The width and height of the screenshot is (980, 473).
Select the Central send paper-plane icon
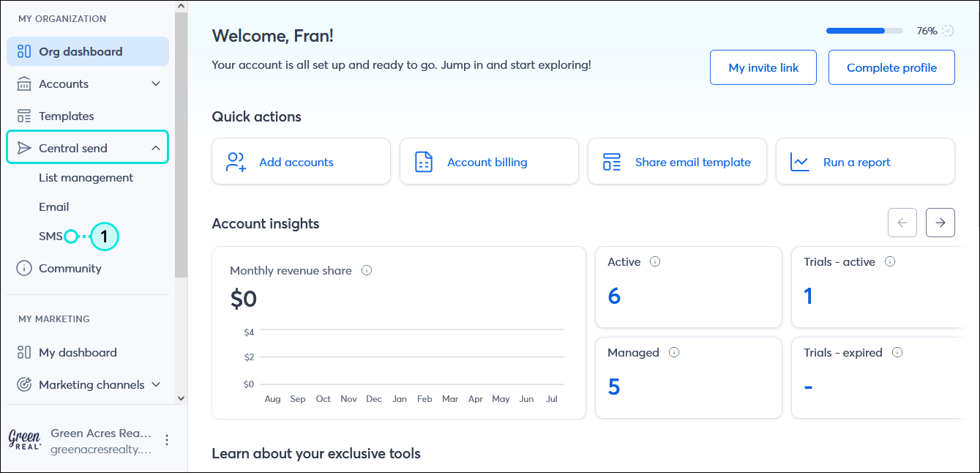point(23,147)
